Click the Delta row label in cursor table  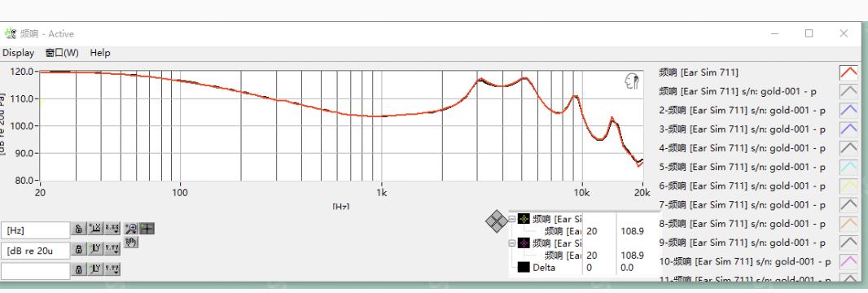(544, 268)
